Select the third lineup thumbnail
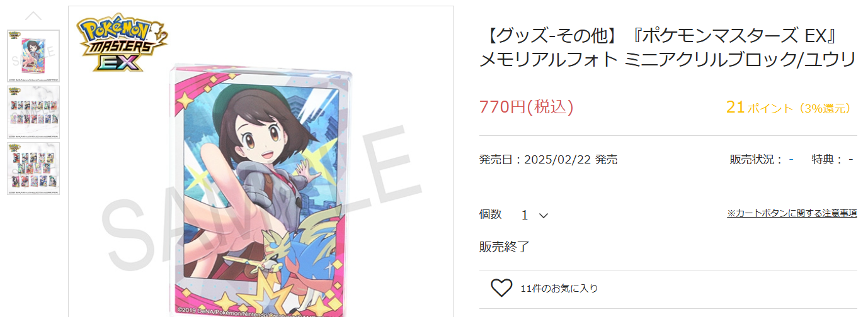The width and height of the screenshot is (868, 317). click(33, 168)
